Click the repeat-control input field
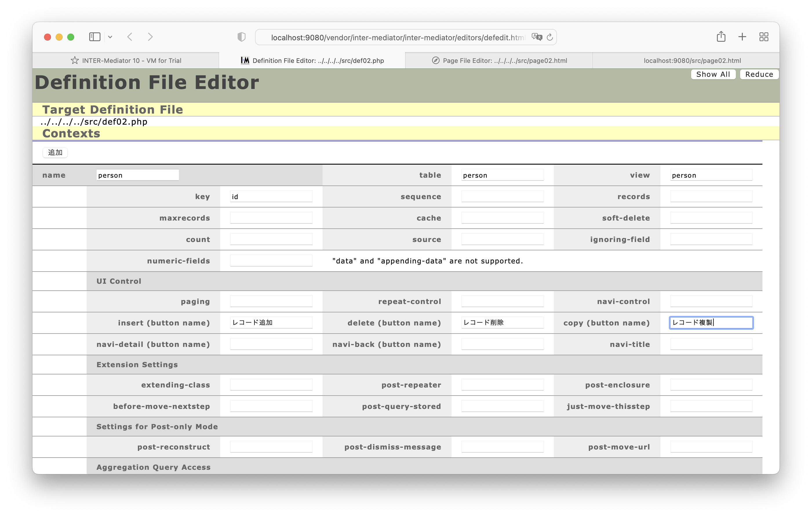Viewport: 812px width, 517px height. tap(503, 301)
